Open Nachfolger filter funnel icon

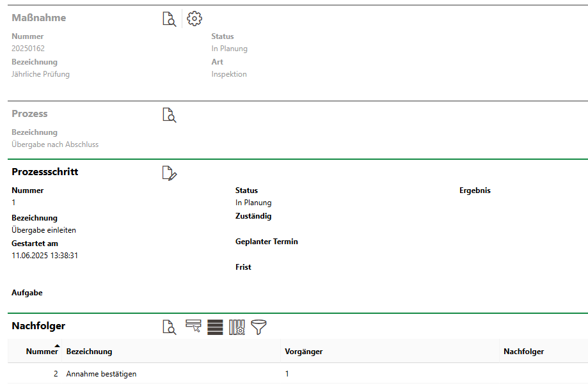point(258,327)
